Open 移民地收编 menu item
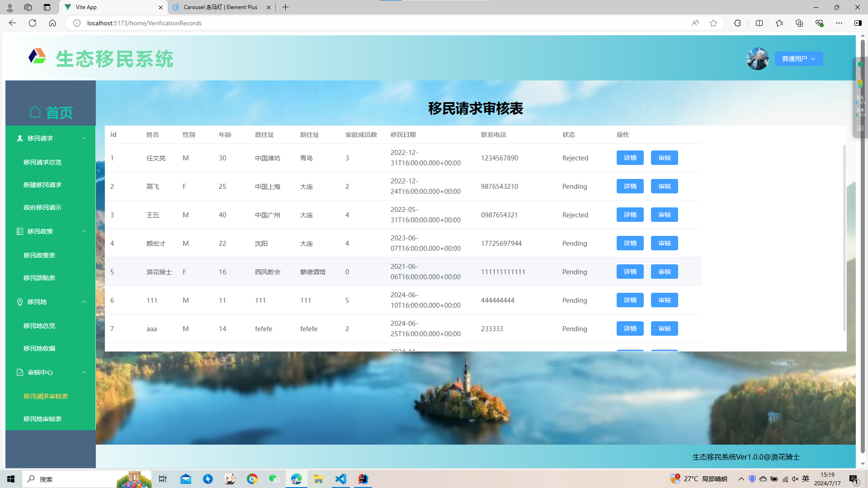Viewport: 868px width, 488px height. click(x=51, y=348)
